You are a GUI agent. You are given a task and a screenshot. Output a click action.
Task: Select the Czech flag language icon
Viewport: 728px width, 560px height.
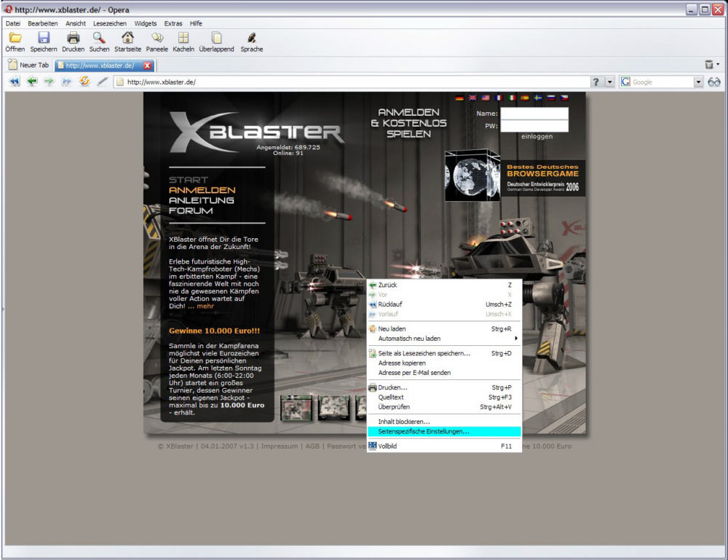coord(563,98)
